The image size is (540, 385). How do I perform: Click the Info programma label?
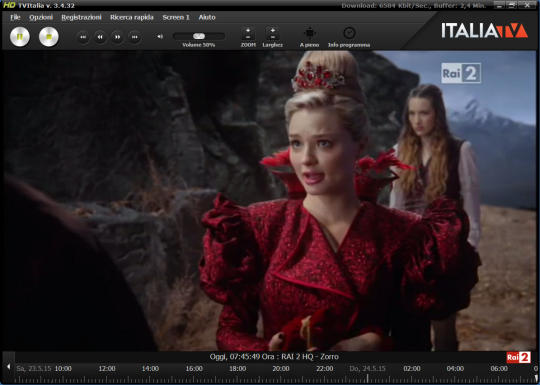point(349,45)
